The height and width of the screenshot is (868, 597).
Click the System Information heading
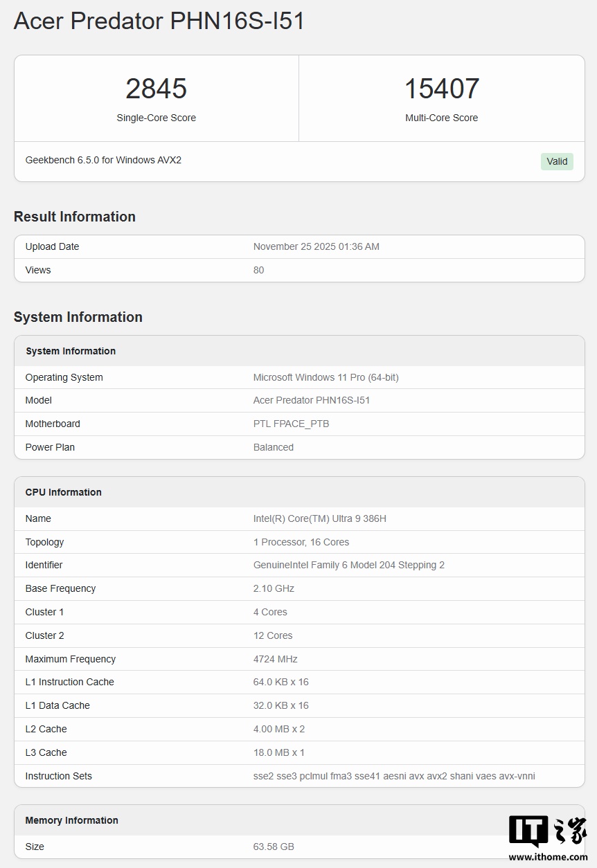click(78, 317)
